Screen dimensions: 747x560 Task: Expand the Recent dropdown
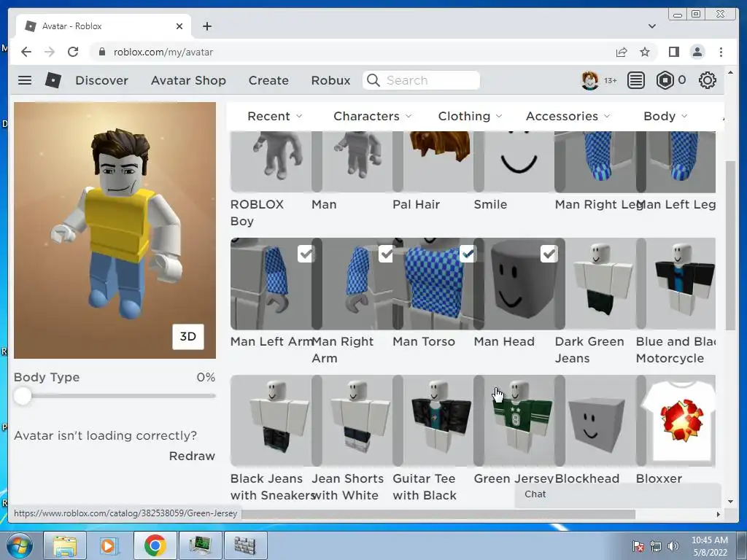274,116
